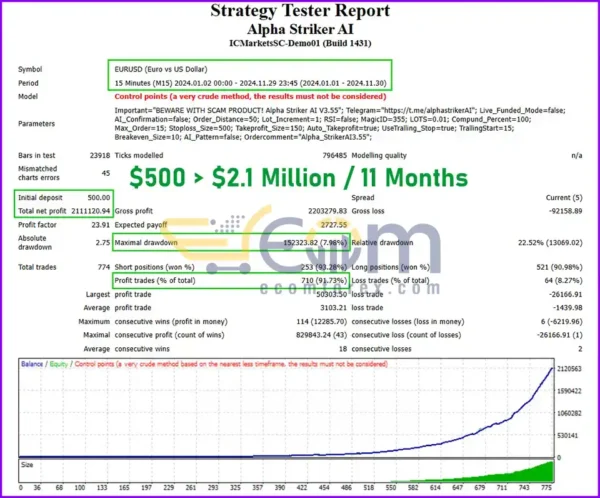Click the Strategy Tester Report title

click(299, 12)
